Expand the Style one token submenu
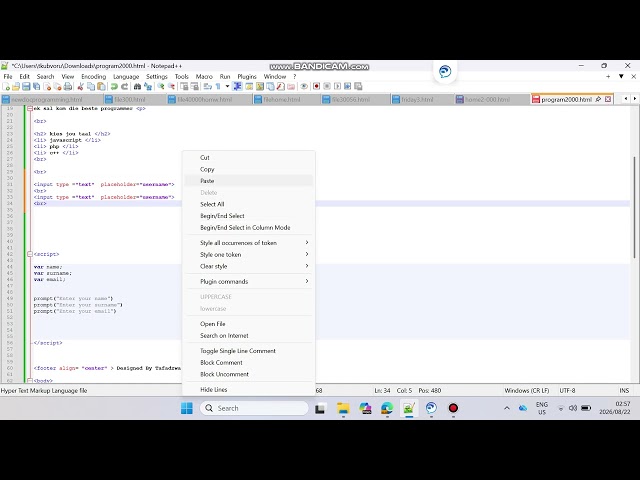Viewport: 640px width, 480px height. 248,255
